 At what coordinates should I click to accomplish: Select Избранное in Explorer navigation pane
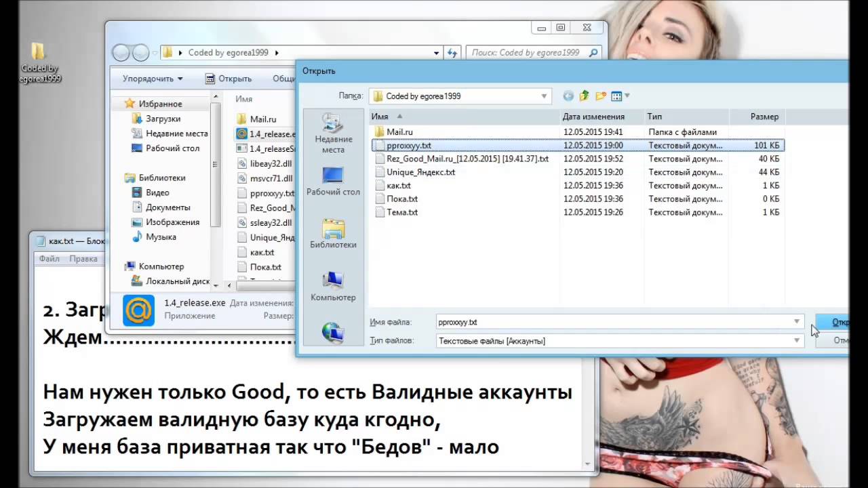pos(153,104)
